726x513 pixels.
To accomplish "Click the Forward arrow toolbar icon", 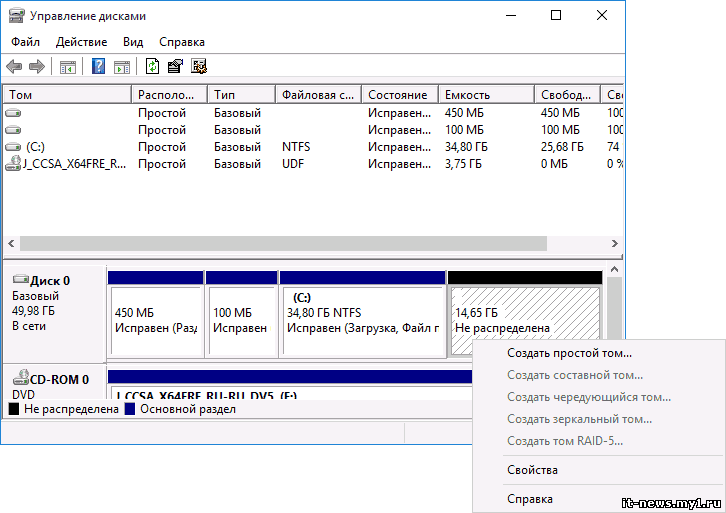I will pyautogui.click(x=37, y=67).
